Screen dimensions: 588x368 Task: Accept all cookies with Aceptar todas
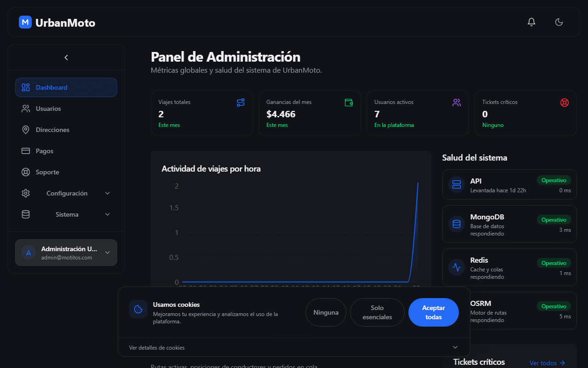434,312
